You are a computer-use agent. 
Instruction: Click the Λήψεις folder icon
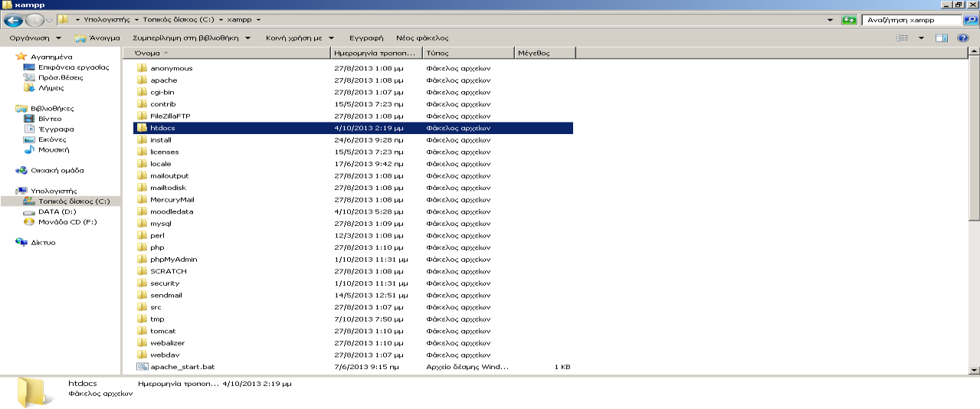[30, 87]
